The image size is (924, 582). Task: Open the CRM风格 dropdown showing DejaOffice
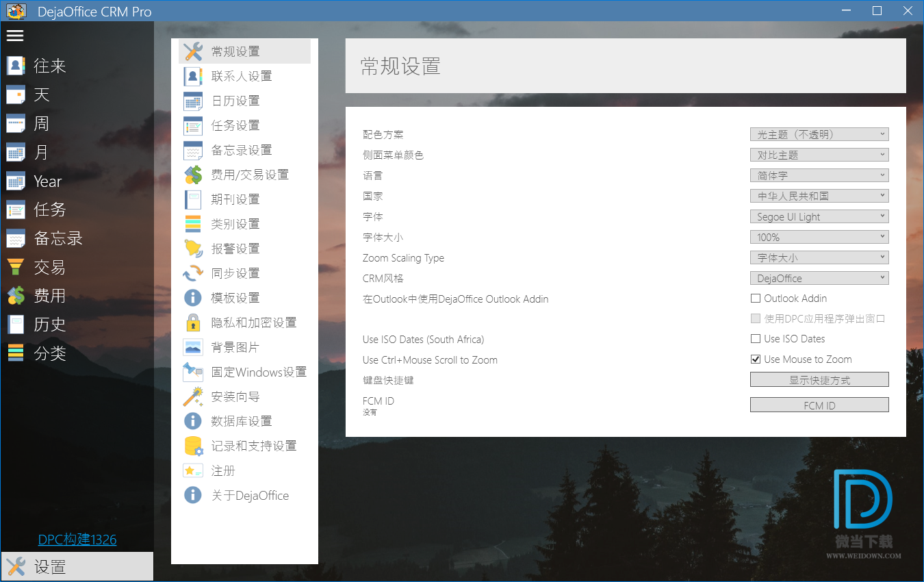point(819,278)
